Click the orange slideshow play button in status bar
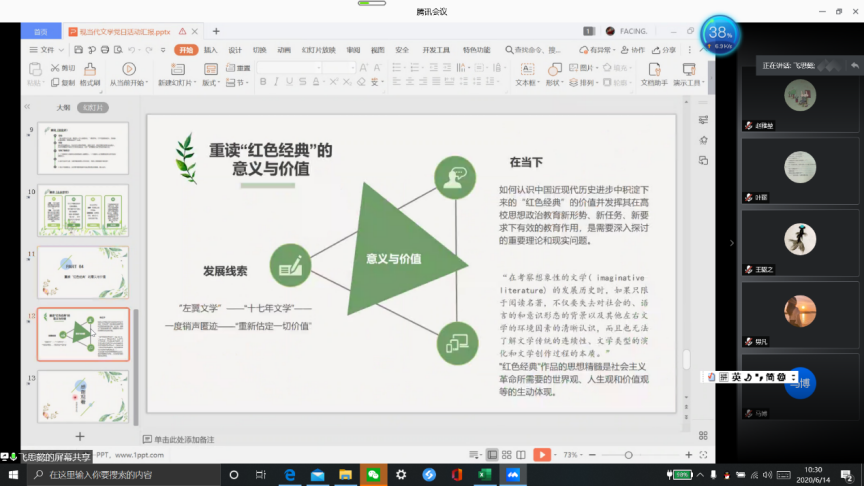Viewport: 864px width, 486px height. click(541, 454)
